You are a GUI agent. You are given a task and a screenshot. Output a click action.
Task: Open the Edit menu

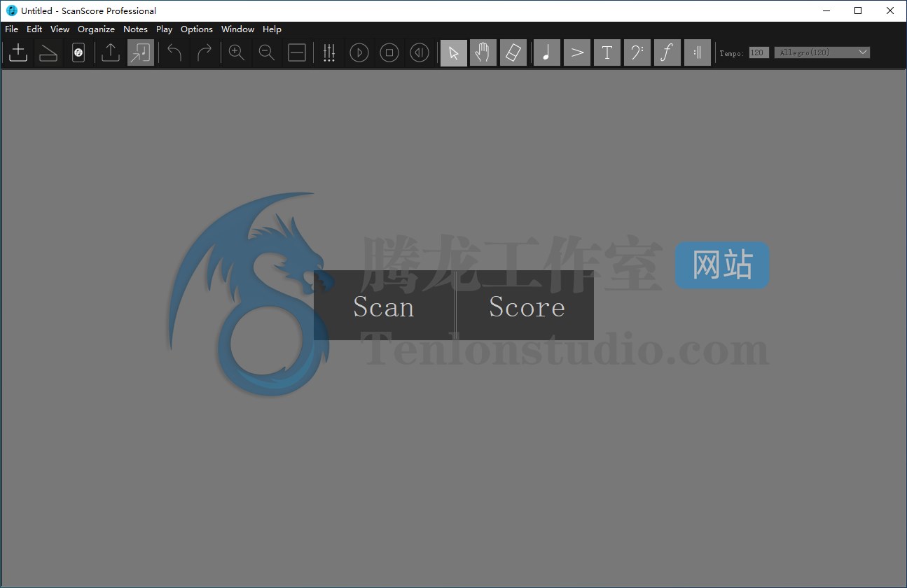(x=34, y=29)
